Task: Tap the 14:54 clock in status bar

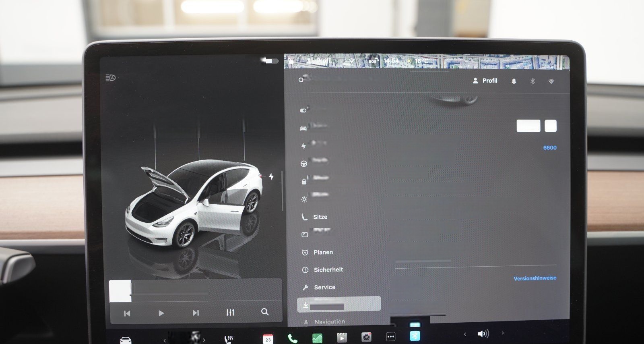Action: tap(391, 61)
